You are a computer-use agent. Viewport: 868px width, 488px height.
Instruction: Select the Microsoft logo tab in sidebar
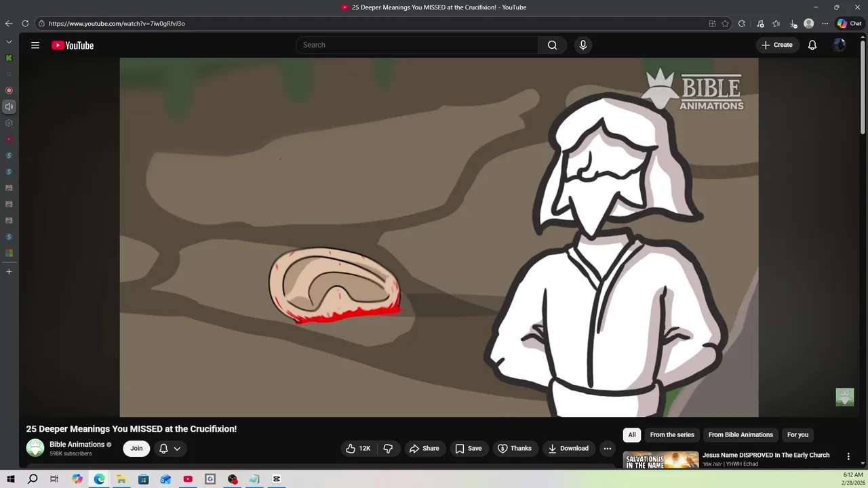9,253
